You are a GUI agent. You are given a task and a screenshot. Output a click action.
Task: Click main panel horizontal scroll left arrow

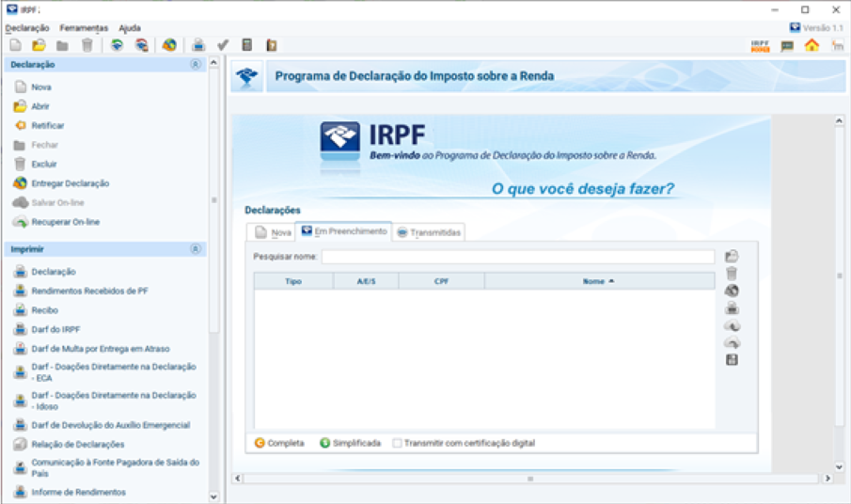pos(237,479)
